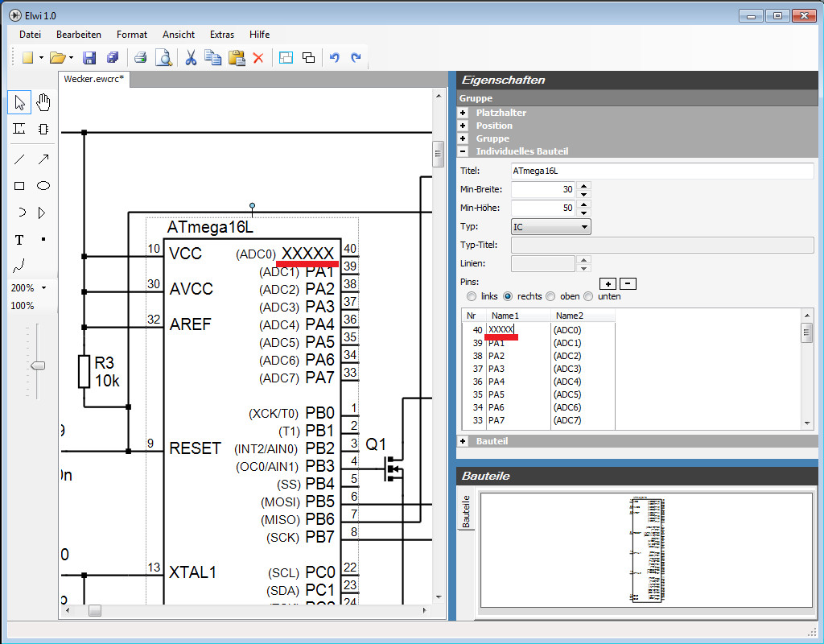Select the ellipse drawing tool
Viewport: 824px width, 644px height.
[43, 186]
